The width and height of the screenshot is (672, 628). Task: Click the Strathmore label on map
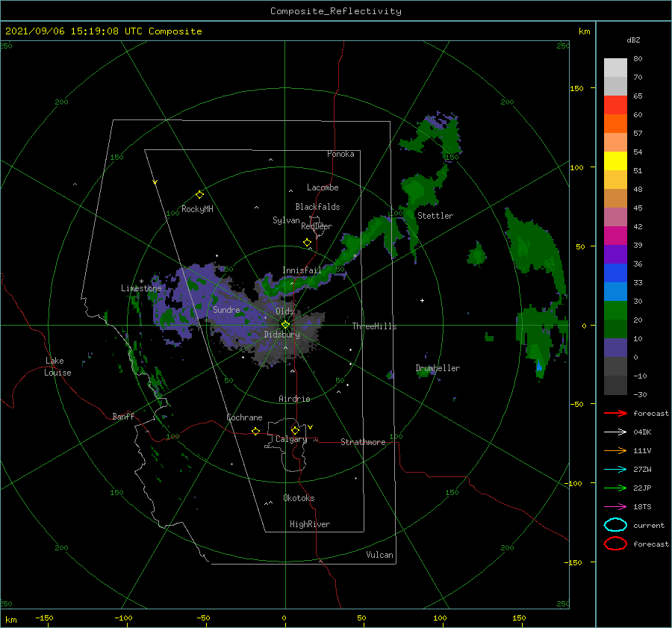363,442
